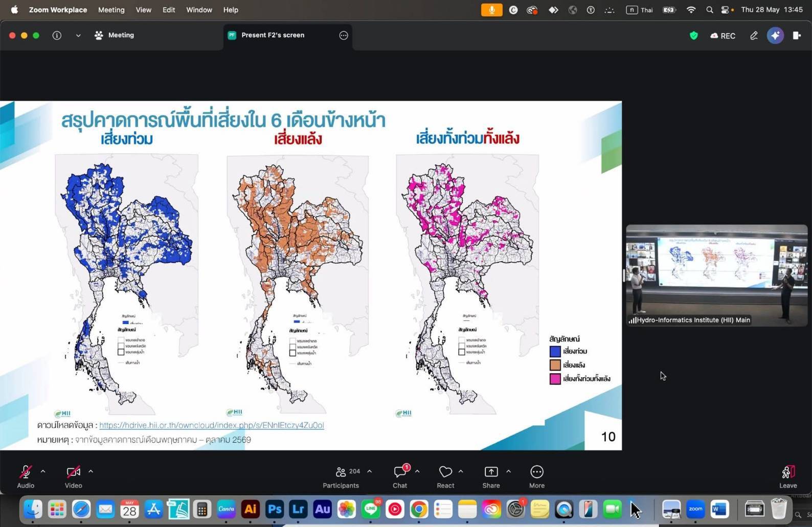The image size is (812, 527).
Task: Leave the meeting
Action: [788, 476]
